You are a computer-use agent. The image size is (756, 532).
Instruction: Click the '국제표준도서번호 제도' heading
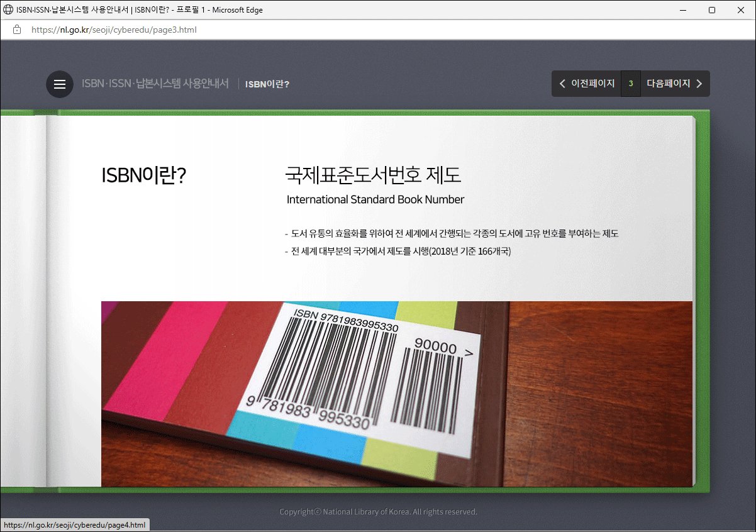click(373, 175)
